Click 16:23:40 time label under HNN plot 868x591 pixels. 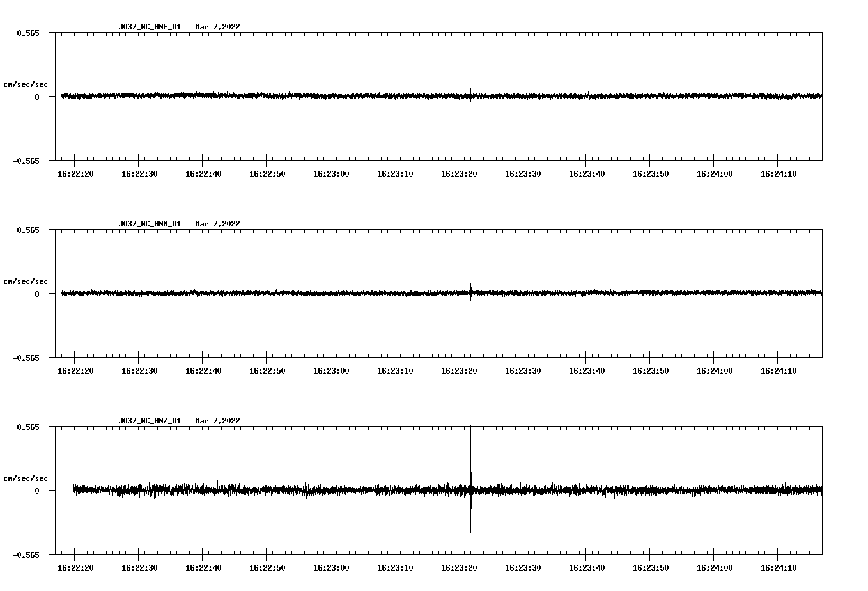(586, 370)
